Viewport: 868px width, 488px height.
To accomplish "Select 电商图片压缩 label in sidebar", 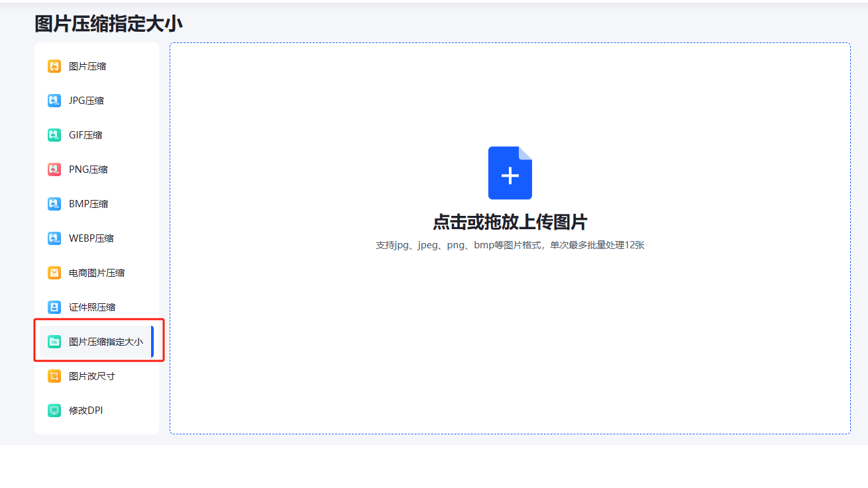I will click(x=97, y=273).
